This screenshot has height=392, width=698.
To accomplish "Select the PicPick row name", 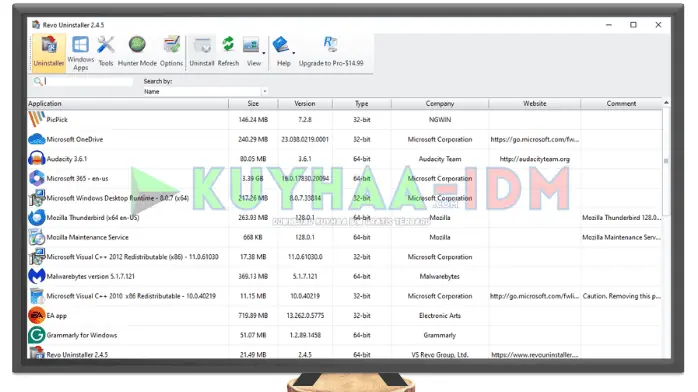I will (57, 120).
